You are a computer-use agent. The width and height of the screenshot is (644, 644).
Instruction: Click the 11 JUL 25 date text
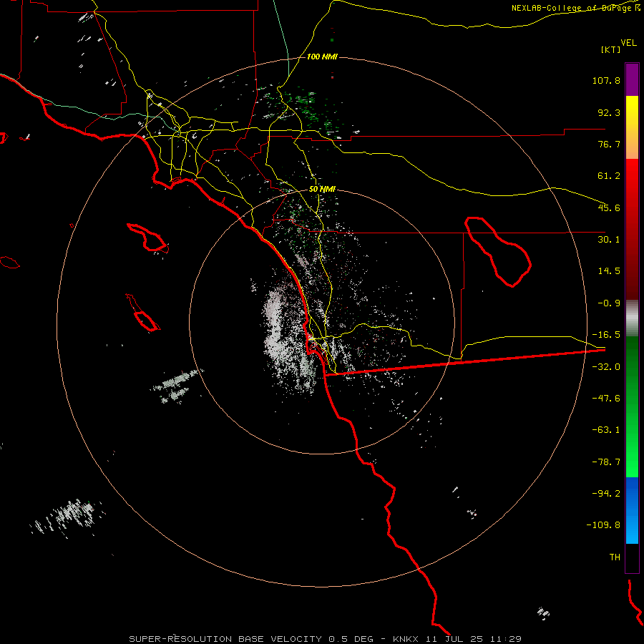pos(456,639)
